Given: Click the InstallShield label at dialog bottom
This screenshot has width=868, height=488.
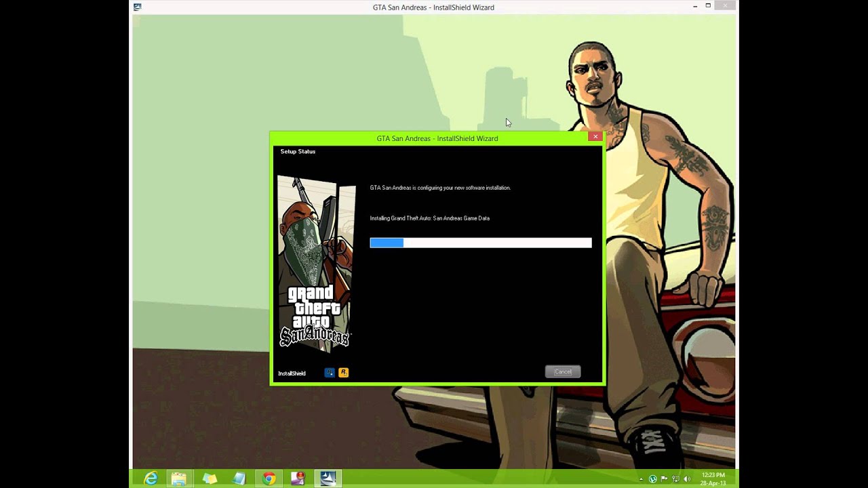Looking at the screenshot, I should [292, 373].
